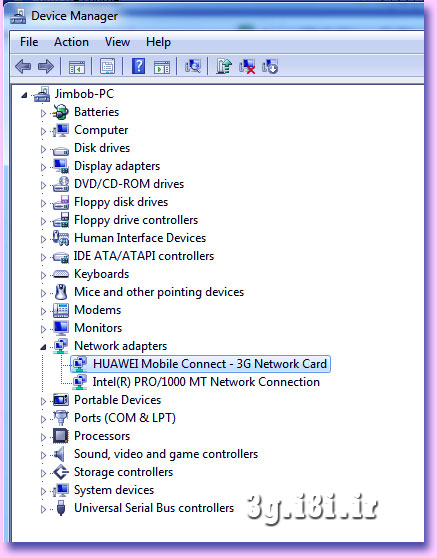The width and height of the screenshot is (437, 558).
Task: Click the Keyboards category icon
Action: click(60, 274)
